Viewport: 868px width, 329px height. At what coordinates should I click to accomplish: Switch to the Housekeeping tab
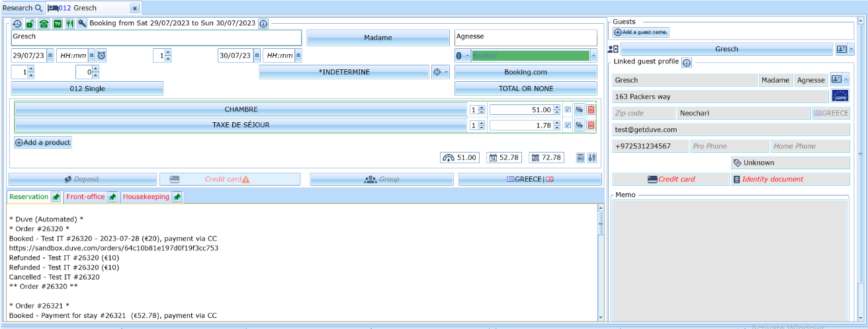click(x=146, y=197)
